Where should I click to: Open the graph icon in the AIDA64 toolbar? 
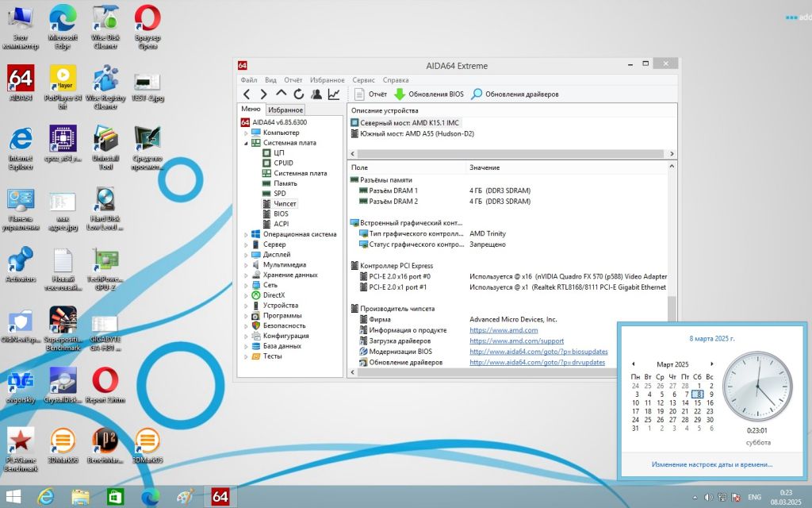(x=334, y=94)
